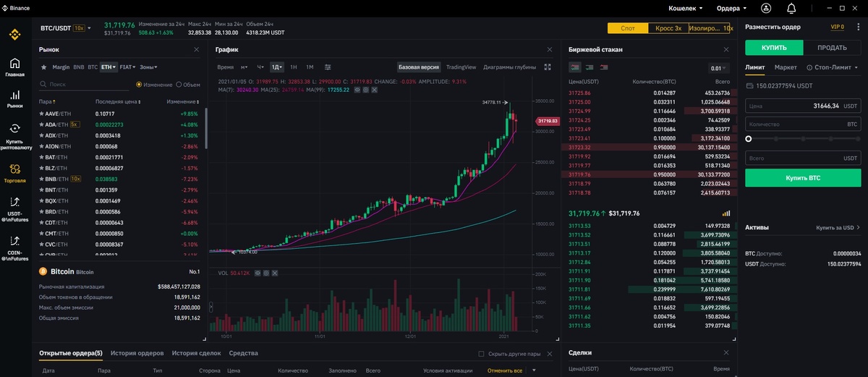Switch to Маркет order tab
The height and width of the screenshot is (377, 868).
point(786,67)
